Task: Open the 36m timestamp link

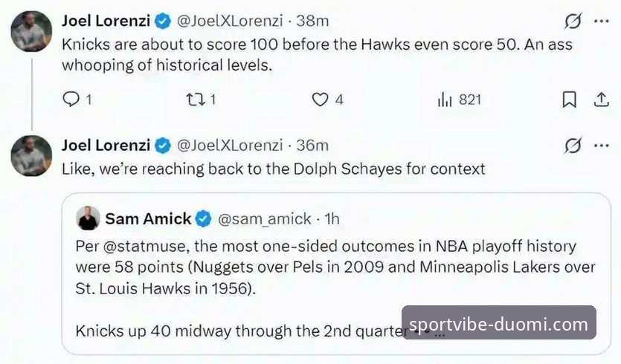Action: (312, 145)
